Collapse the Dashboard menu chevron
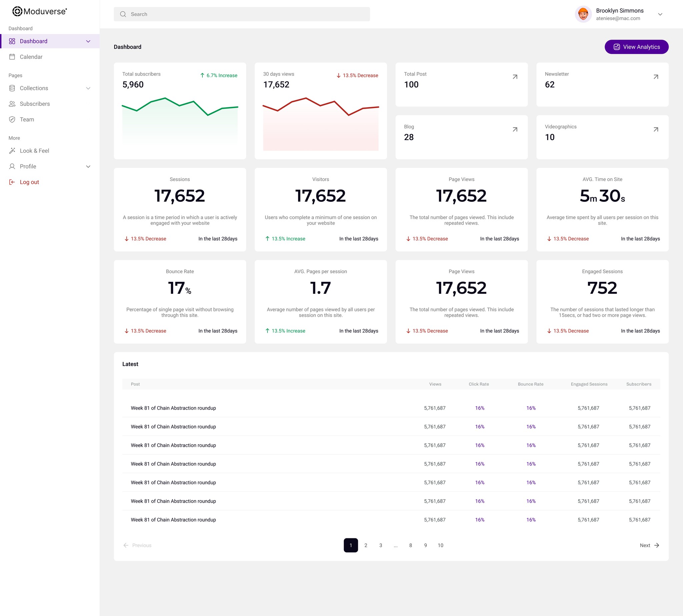The width and height of the screenshot is (683, 616). point(88,41)
